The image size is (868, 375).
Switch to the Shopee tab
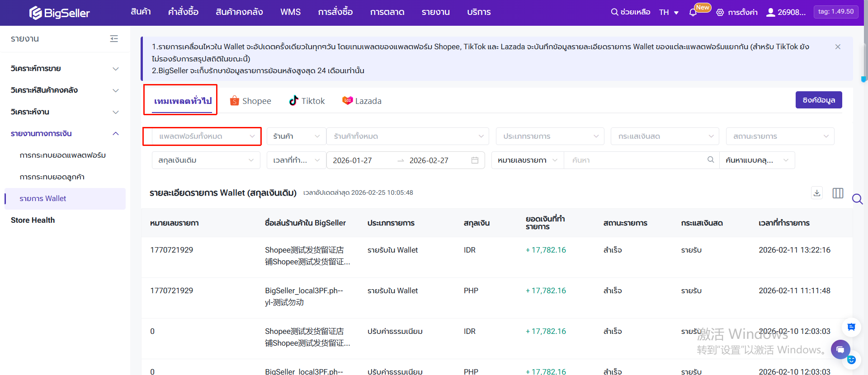(x=250, y=101)
